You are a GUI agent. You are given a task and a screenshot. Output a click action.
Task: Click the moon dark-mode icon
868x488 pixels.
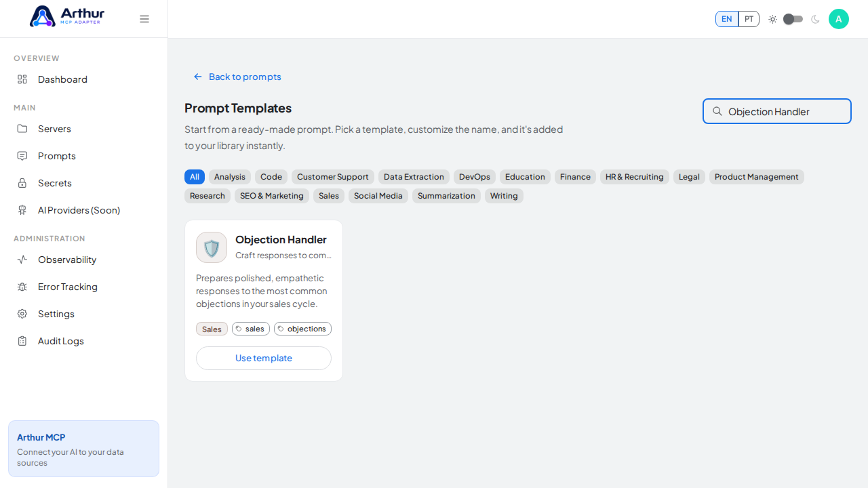(815, 19)
